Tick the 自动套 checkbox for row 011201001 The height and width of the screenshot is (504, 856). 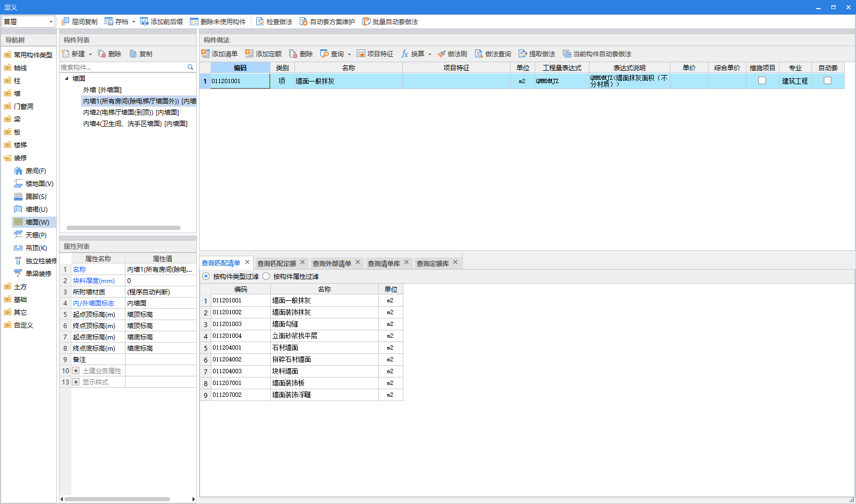click(x=828, y=80)
